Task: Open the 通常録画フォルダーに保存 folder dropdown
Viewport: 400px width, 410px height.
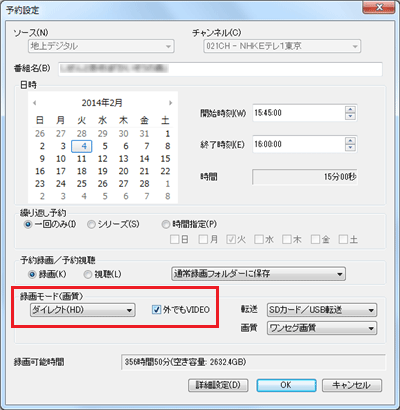Action: click(x=258, y=274)
